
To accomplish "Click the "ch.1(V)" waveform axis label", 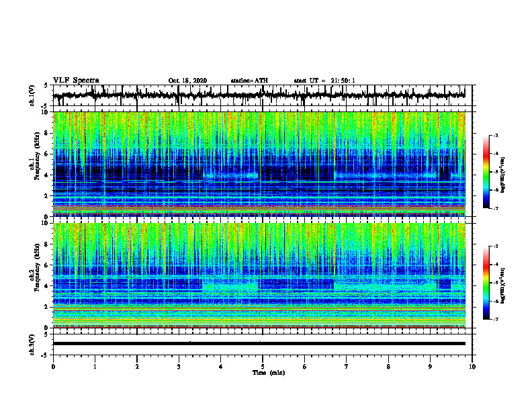I will coord(32,95).
